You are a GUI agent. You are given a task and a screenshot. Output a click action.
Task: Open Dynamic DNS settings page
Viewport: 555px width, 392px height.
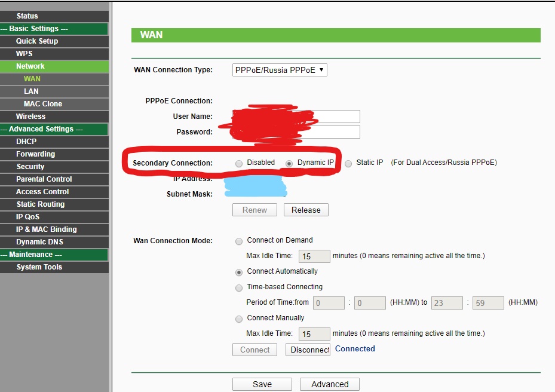tap(39, 242)
